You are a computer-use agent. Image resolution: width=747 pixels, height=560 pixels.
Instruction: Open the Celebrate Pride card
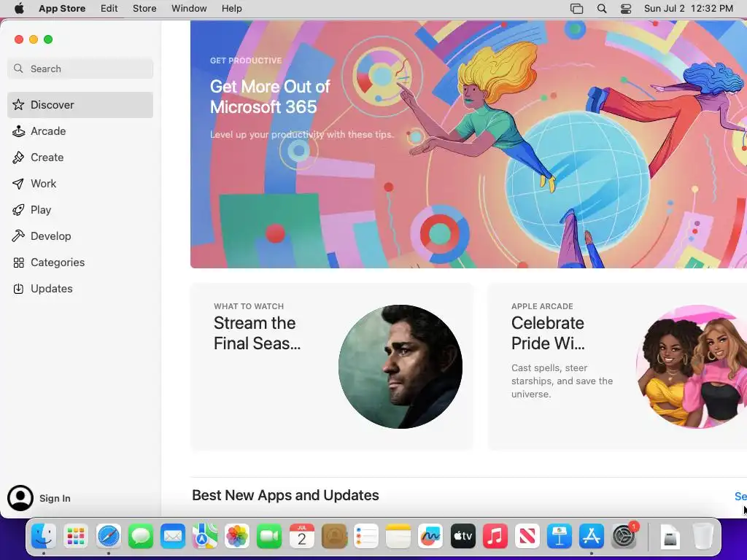coord(617,367)
